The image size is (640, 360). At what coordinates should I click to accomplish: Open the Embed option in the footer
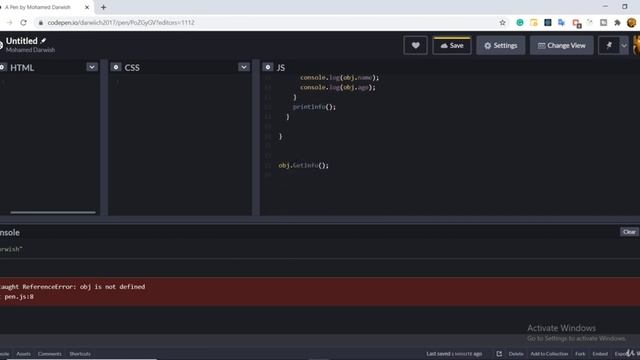click(x=600, y=354)
